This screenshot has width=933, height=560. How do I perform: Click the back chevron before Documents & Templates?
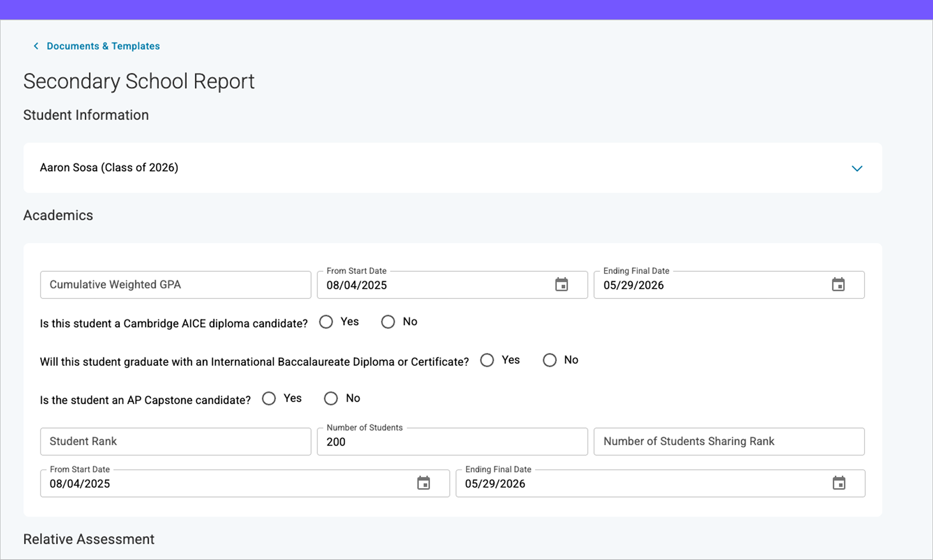[x=35, y=45]
